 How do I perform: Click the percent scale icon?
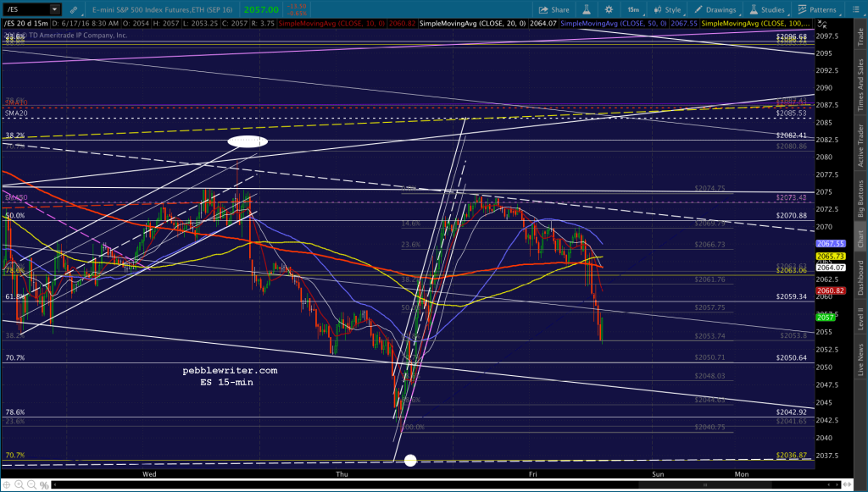[x=44, y=485]
